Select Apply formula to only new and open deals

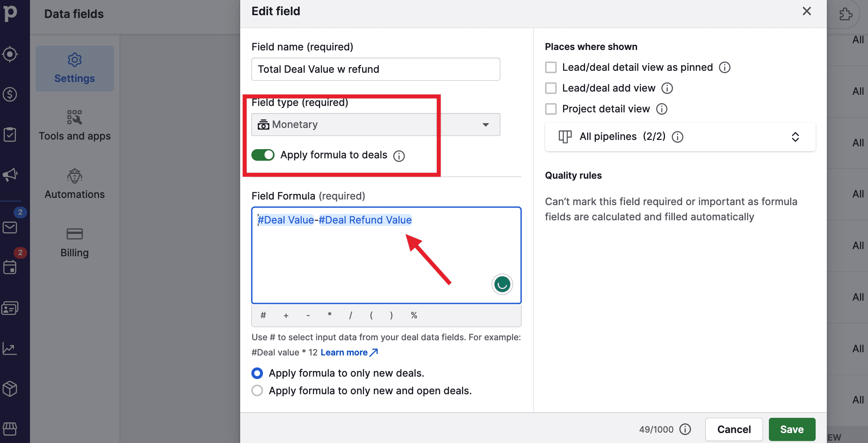pos(257,391)
